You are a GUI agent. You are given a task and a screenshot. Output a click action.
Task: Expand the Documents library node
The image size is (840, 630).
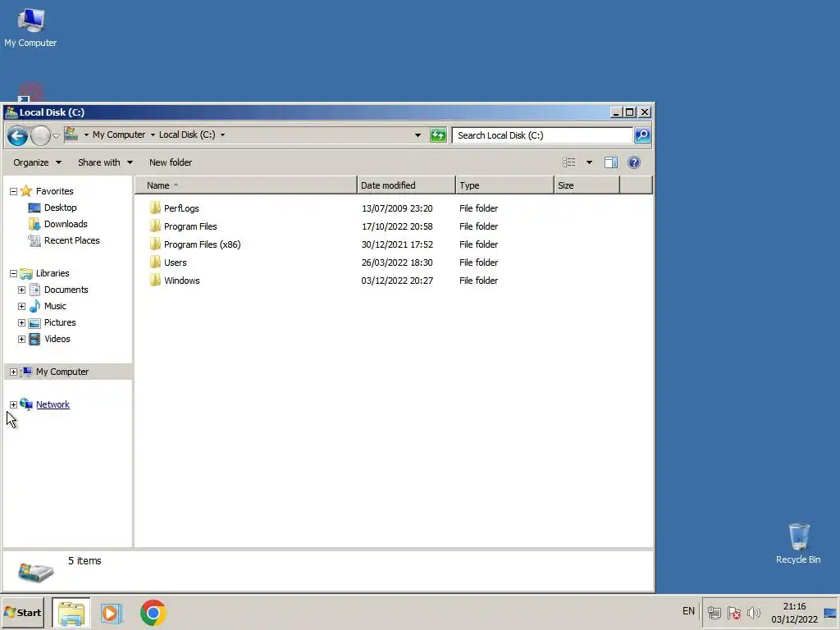point(21,290)
